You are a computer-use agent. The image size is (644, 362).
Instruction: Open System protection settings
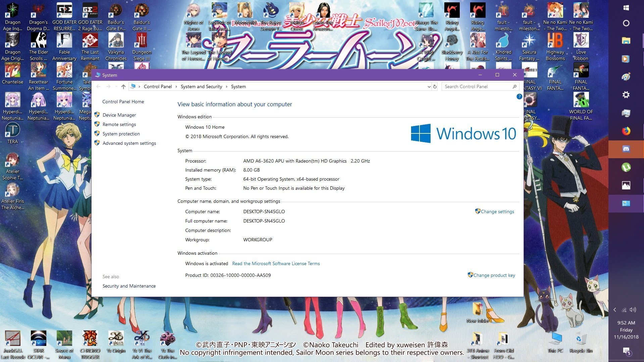[x=121, y=134]
